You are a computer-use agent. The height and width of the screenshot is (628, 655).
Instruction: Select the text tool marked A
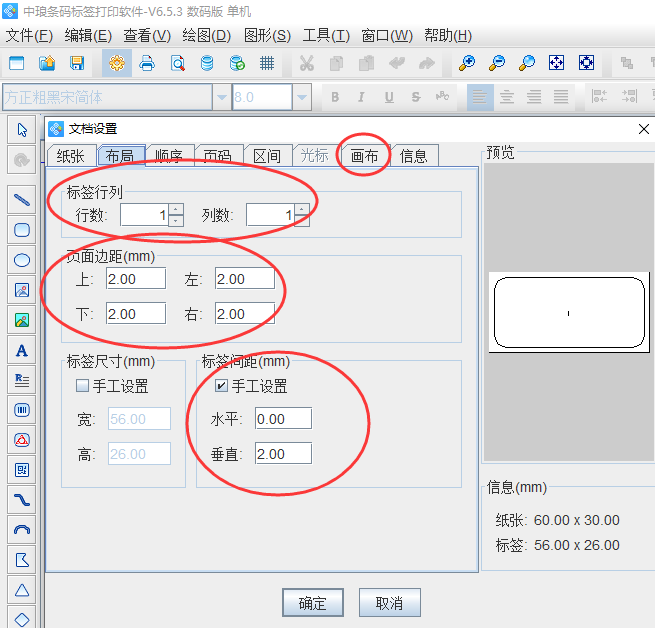coord(21,350)
